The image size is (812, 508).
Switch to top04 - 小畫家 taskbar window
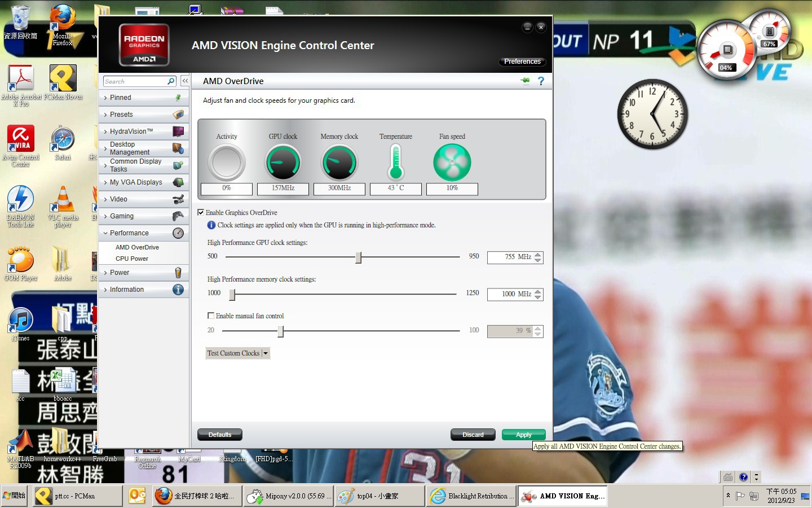coord(379,496)
